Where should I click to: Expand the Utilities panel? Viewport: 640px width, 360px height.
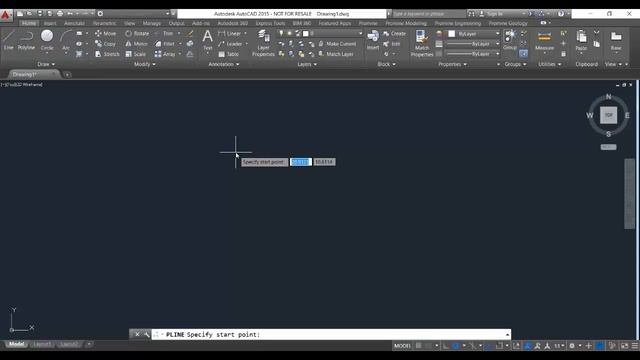(x=549, y=64)
